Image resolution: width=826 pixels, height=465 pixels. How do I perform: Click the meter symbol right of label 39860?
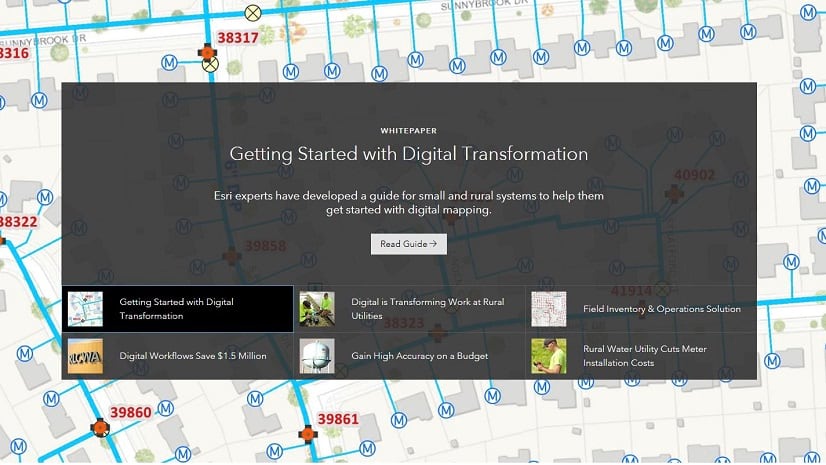click(166, 408)
